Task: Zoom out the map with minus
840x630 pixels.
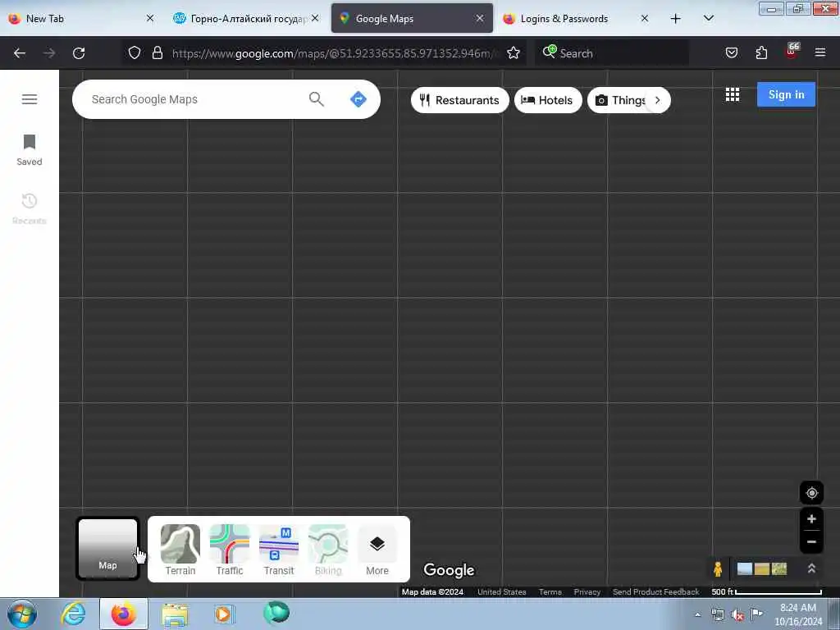Action: point(811,542)
